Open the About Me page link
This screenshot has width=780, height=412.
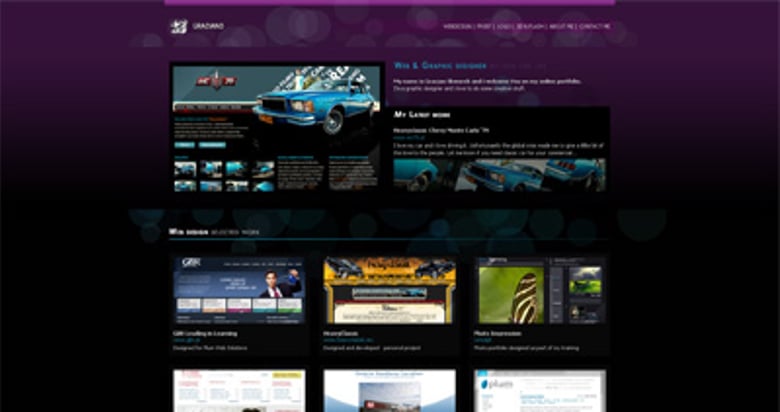pyautogui.click(x=561, y=26)
